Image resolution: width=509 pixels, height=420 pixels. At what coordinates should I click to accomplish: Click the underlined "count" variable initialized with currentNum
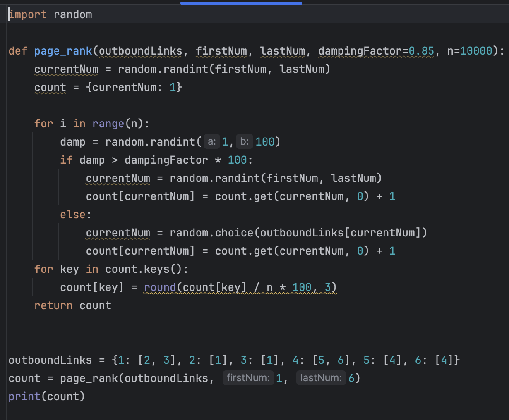50,87
